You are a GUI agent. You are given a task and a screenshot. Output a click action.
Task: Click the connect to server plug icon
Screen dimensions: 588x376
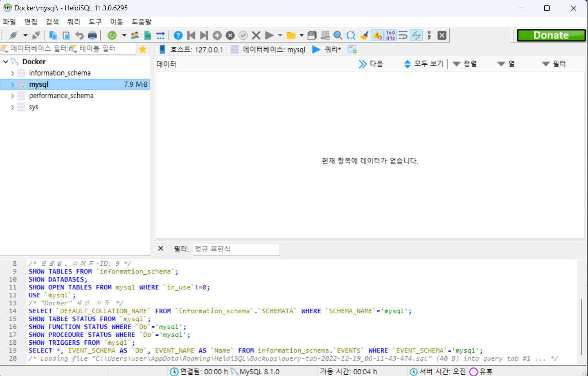pyautogui.click(x=14, y=35)
